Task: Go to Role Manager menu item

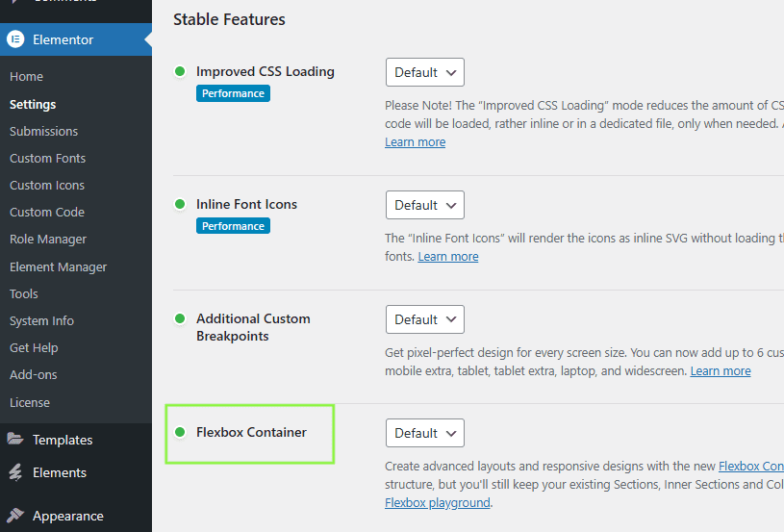Action: coord(48,239)
